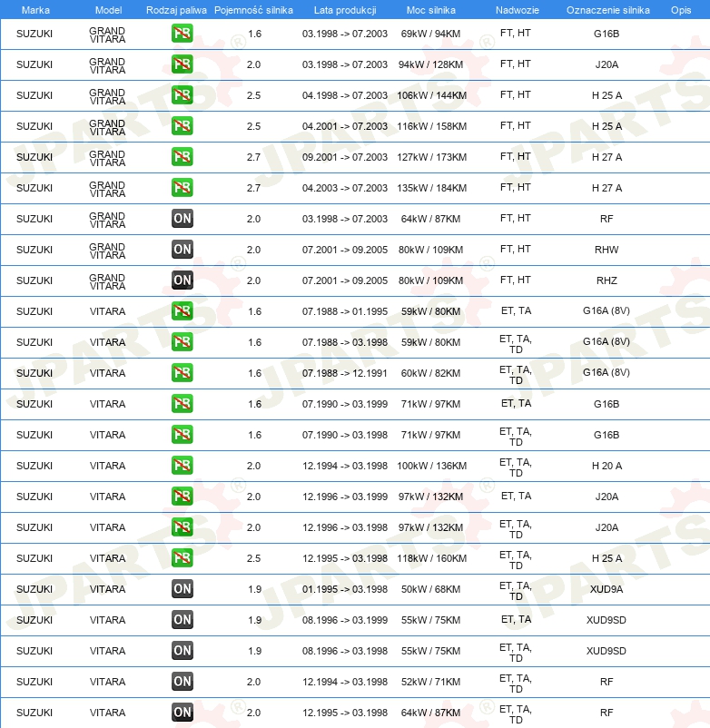This screenshot has height=728, width=710.
Task: Click the petrol icon in the 60kW / 82KM row
Action: 182,373
